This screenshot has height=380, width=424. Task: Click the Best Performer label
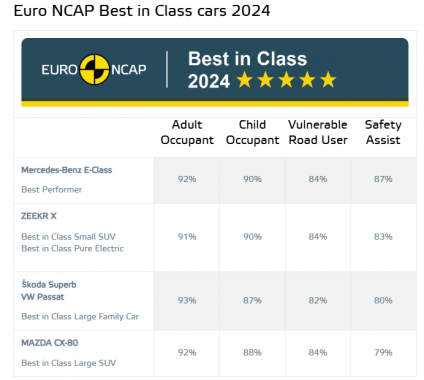tap(52, 190)
